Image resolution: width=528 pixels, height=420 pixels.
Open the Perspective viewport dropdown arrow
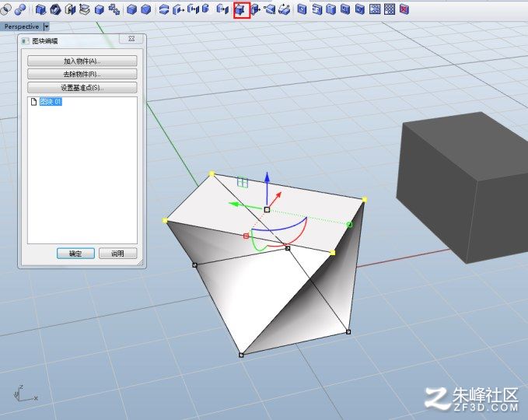tap(47, 26)
